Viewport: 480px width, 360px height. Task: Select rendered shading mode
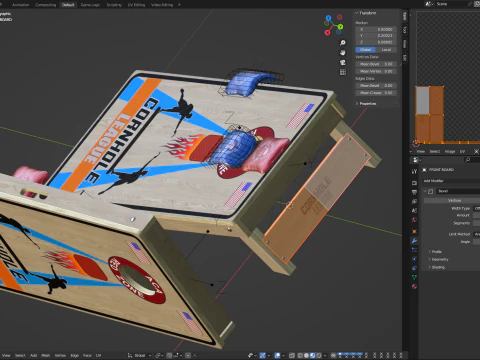[319, 355]
